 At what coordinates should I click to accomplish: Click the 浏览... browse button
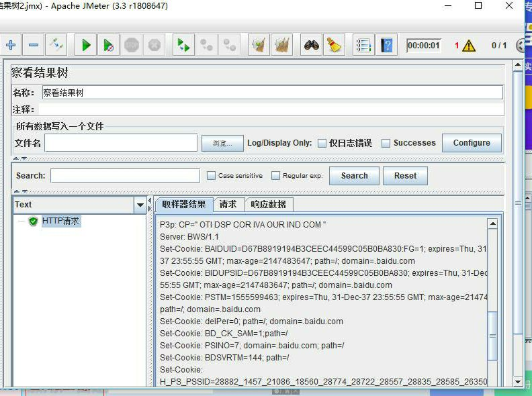point(222,143)
